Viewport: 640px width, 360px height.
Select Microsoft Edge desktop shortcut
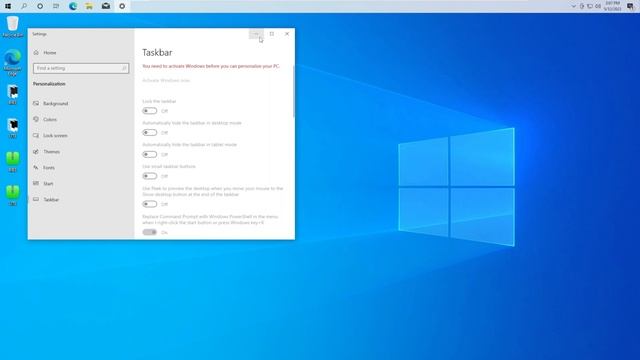pos(13,62)
